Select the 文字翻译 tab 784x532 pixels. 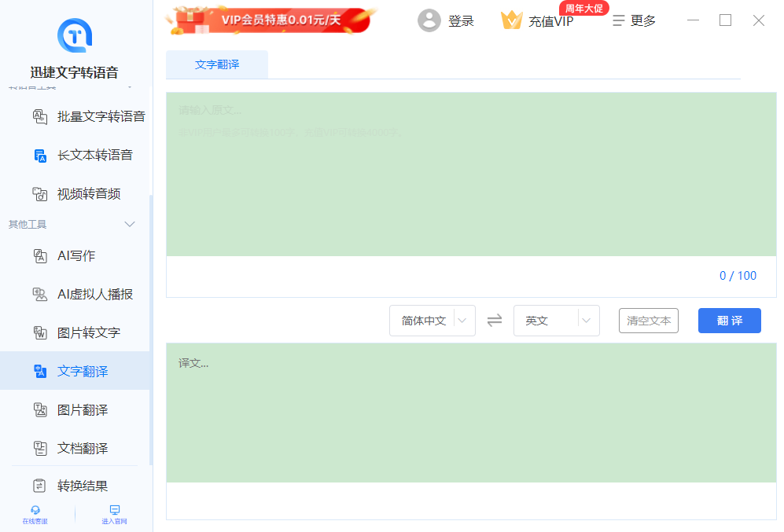(216, 65)
